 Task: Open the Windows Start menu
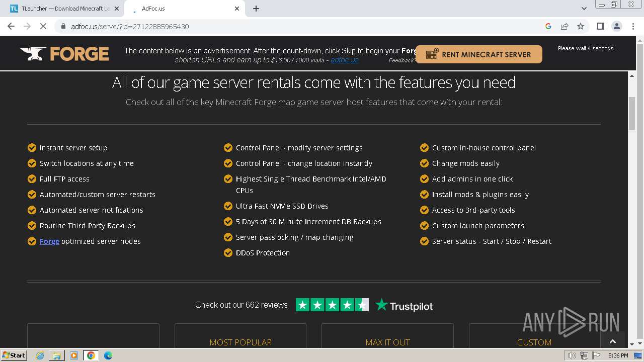click(14, 355)
